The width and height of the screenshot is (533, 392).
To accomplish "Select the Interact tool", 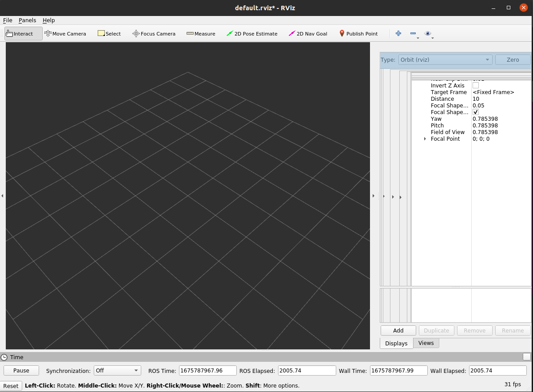I will [24, 34].
